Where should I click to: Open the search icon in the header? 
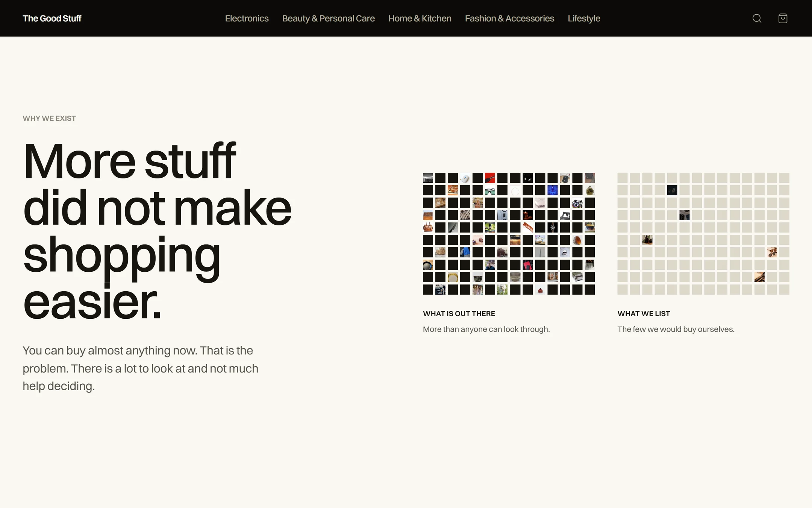tap(757, 18)
